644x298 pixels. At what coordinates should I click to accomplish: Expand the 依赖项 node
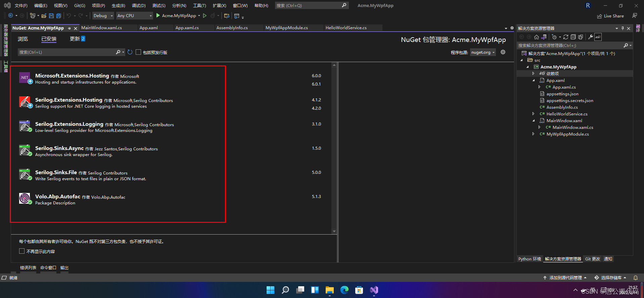533,73
